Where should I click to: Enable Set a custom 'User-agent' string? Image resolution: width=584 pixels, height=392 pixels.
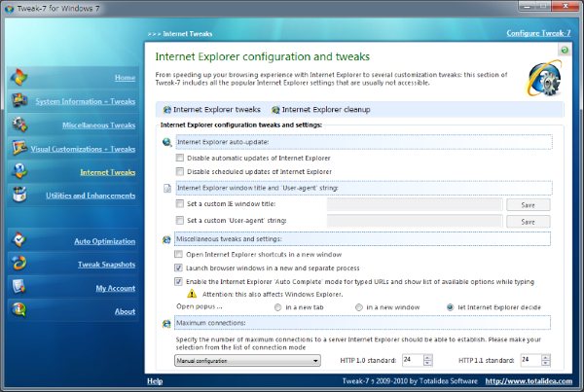180,221
